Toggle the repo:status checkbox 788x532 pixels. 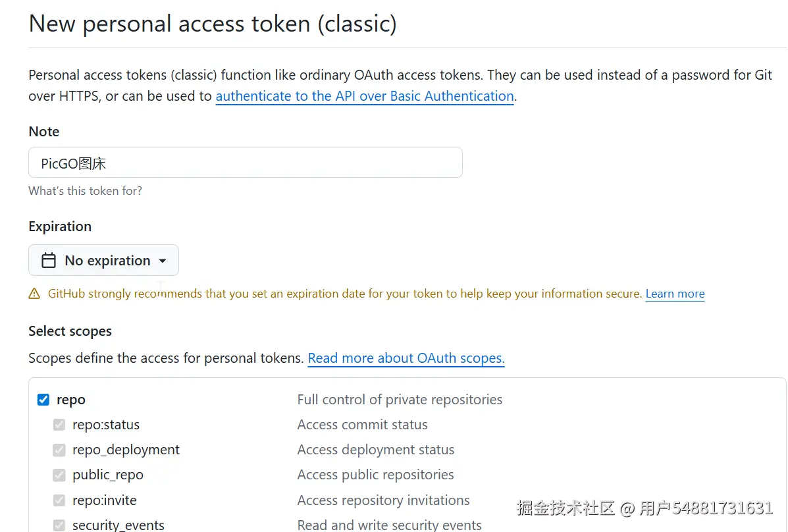coord(59,425)
